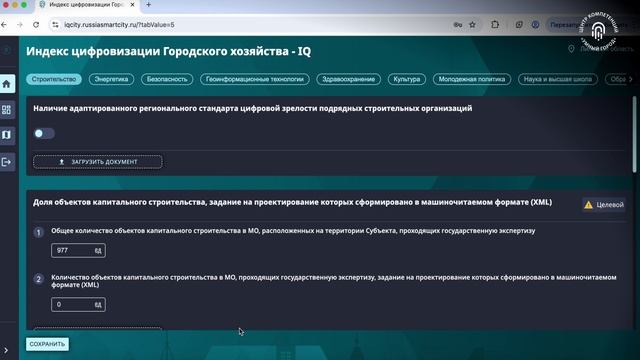Click the page vertical scrollbar
The height and width of the screenshot is (360, 640).
[634, 135]
